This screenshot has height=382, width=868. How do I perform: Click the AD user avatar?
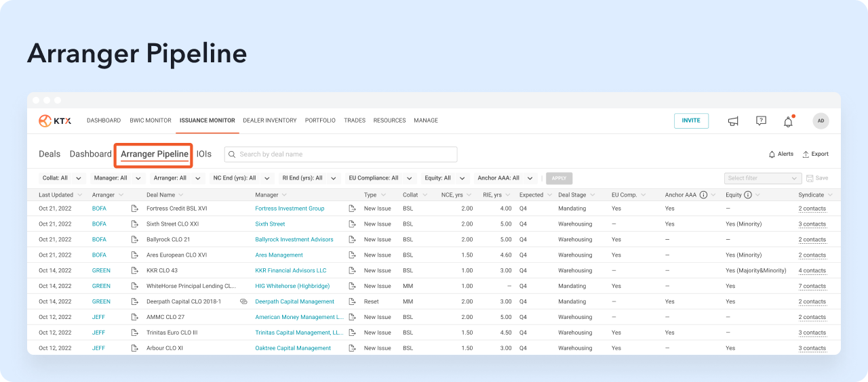coord(821,121)
